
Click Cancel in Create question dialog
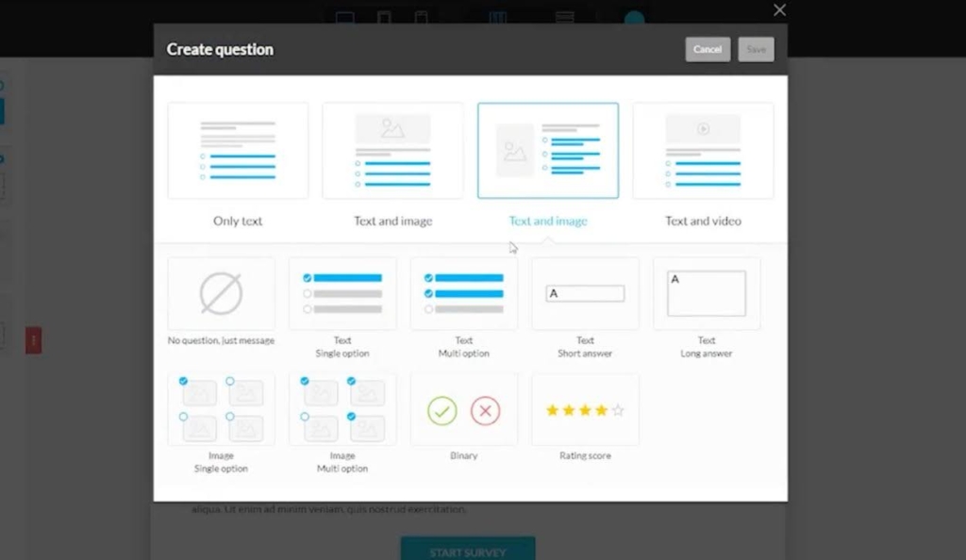708,50
